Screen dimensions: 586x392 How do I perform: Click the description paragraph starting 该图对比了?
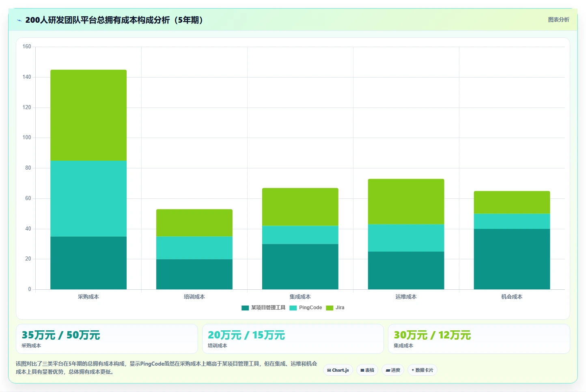pyautogui.click(x=166, y=368)
